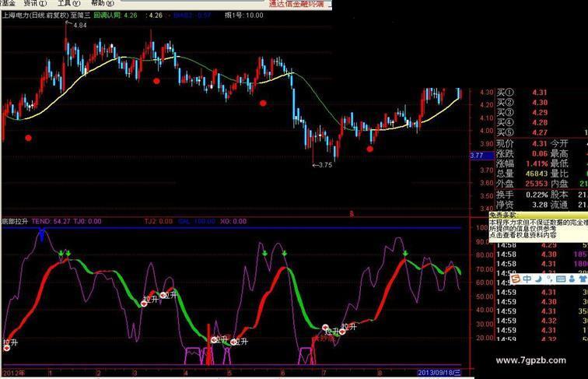Click the 底部拉升 indicator title
Screen dimensions: 588x379
pyautogui.click(x=15, y=221)
